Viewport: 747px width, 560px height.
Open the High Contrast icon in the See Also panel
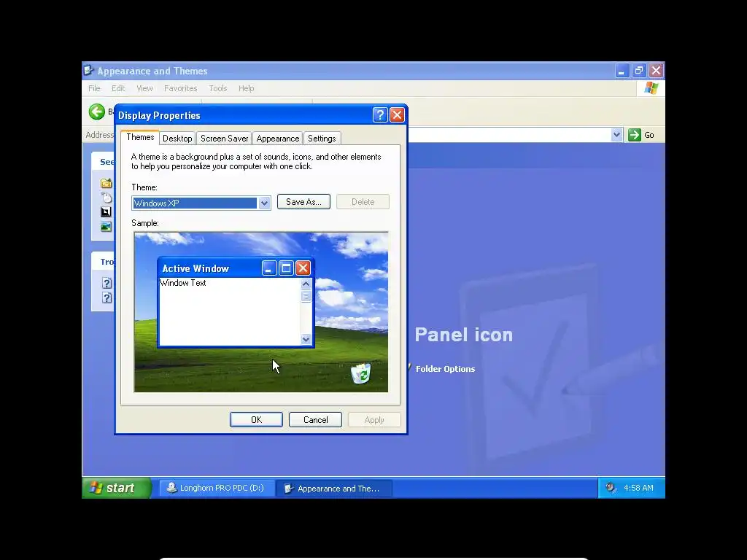pyautogui.click(x=107, y=212)
